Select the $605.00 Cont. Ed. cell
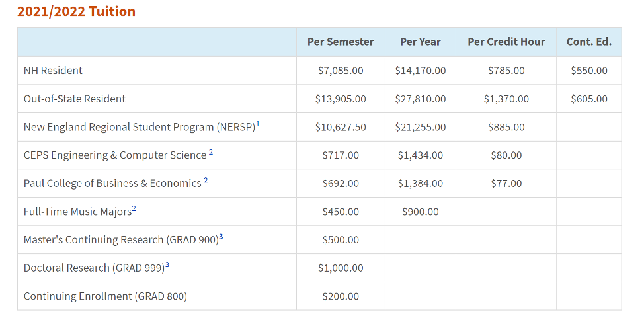Image resolution: width=644 pixels, height=324 pixels. pyautogui.click(x=589, y=99)
